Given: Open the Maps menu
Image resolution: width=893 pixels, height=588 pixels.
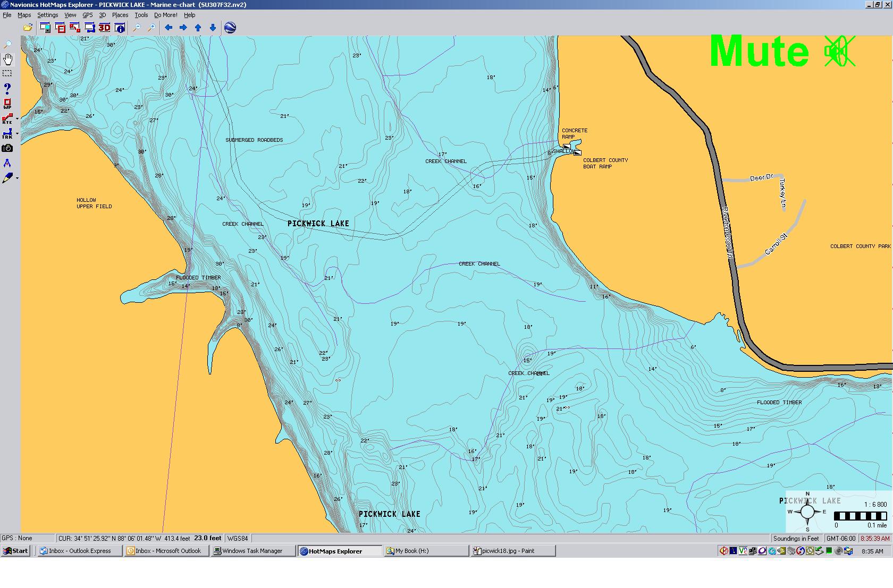Looking at the screenshot, I should coord(24,15).
